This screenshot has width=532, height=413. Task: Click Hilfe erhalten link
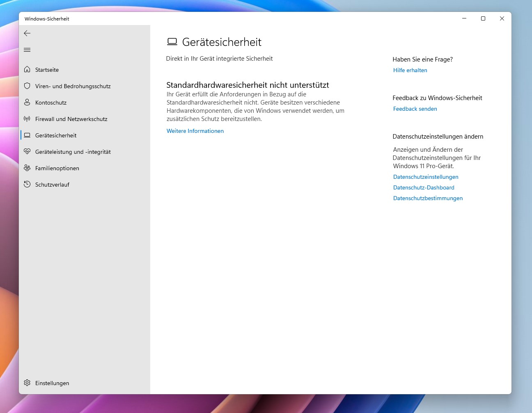click(410, 71)
